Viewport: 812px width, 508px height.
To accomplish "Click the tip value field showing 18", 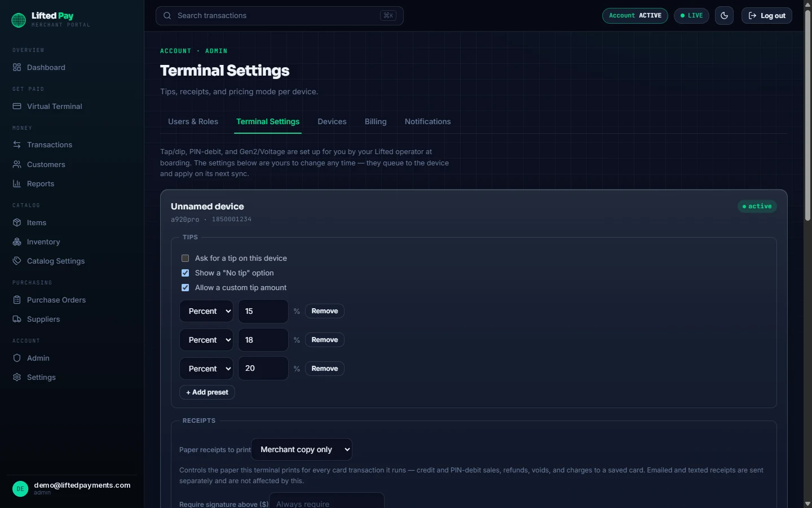I will click(x=263, y=340).
